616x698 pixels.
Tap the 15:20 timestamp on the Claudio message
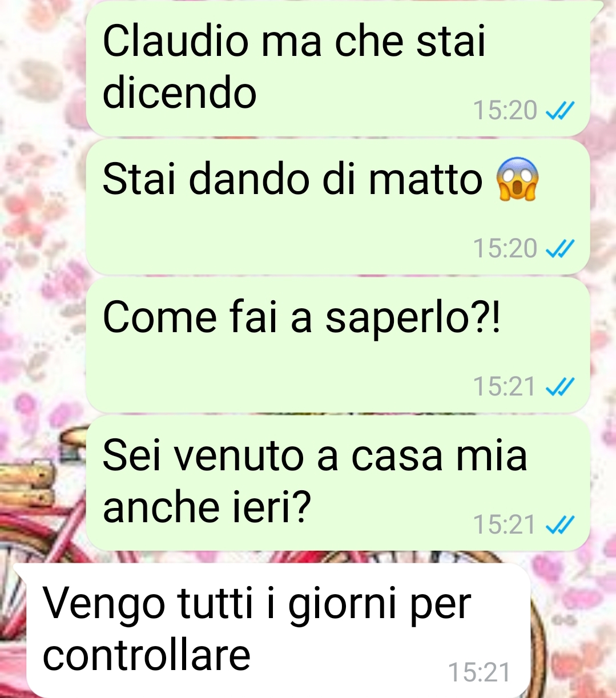[505, 111]
